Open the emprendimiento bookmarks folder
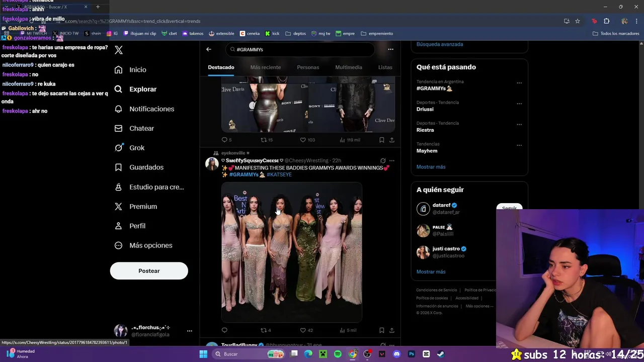Viewport: 644px width, 362px height. click(x=377, y=34)
